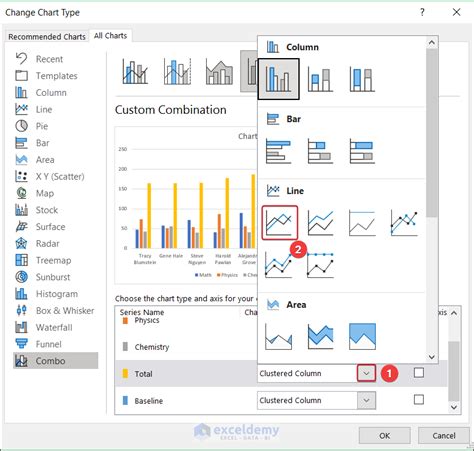Enable secondary axis for Baseline series
Image resolution: width=474 pixels, height=451 pixels.
point(419,399)
